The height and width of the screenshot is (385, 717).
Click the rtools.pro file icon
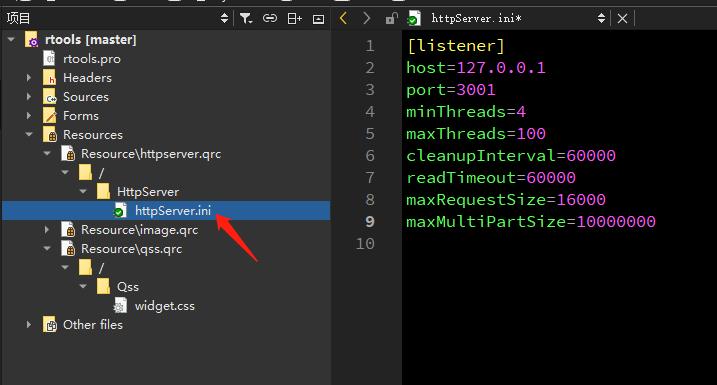49,59
